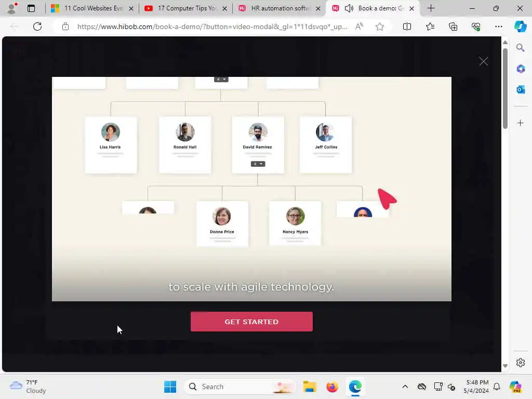Viewport: 532px width, 399px height.
Task: Open Browser essentials heart icon
Action: click(x=476, y=26)
